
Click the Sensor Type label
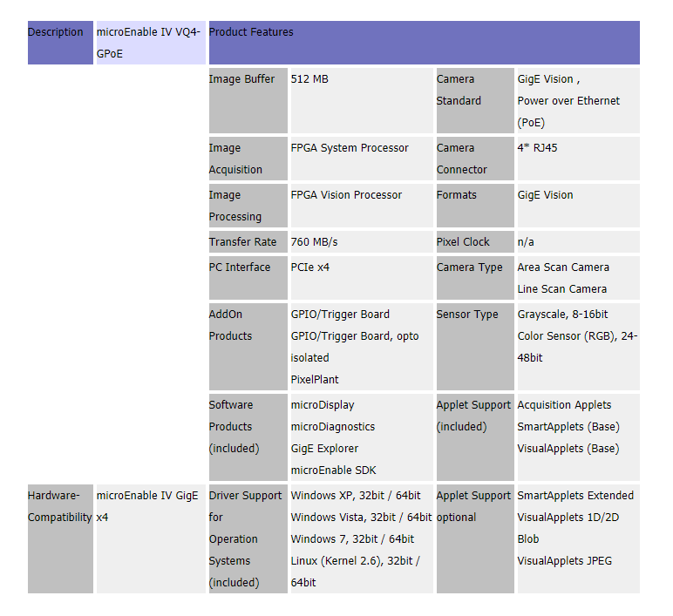tap(475, 347)
